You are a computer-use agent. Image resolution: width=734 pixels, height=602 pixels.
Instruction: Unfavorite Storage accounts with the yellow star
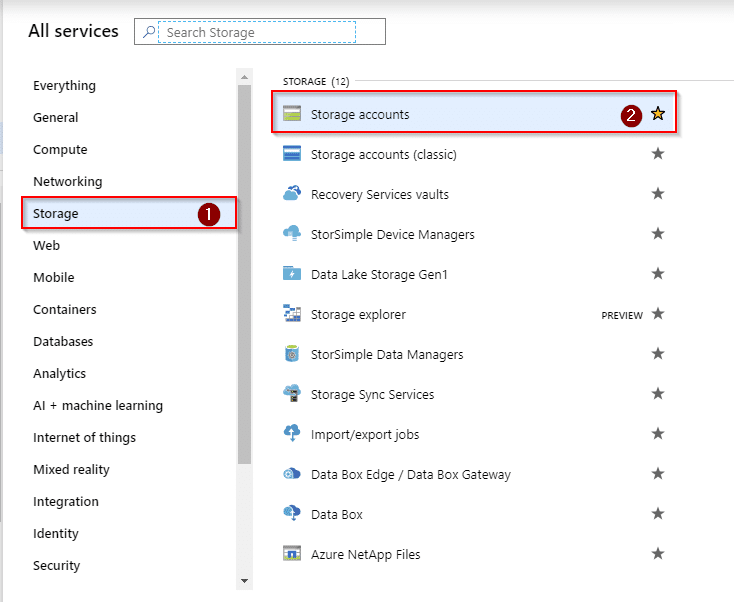pyautogui.click(x=658, y=113)
